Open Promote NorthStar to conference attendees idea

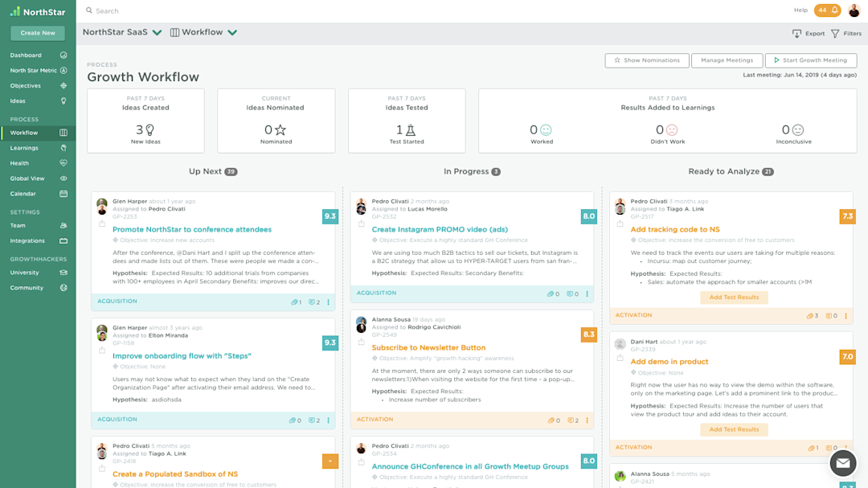click(192, 229)
